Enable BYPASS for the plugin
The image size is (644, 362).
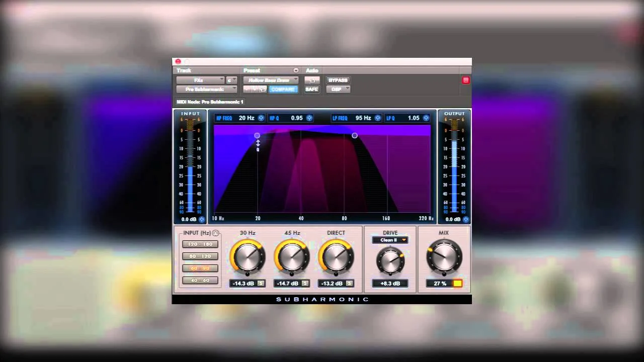338,80
